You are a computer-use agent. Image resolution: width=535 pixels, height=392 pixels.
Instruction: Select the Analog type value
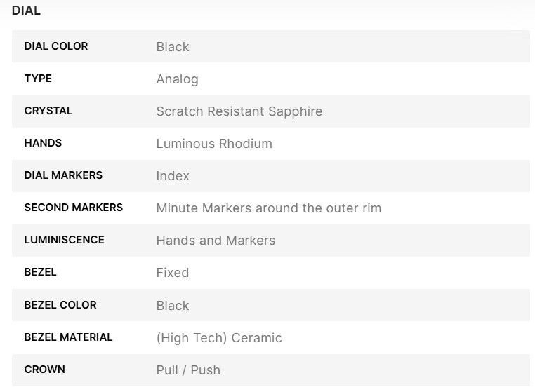[x=177, y=79]
